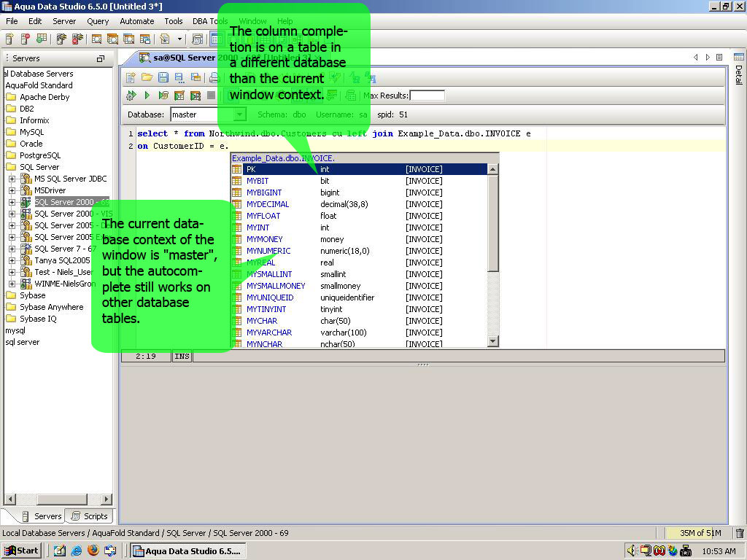Open the first Query Analyzer icon in main toolbar

click(x=97, y=39)
